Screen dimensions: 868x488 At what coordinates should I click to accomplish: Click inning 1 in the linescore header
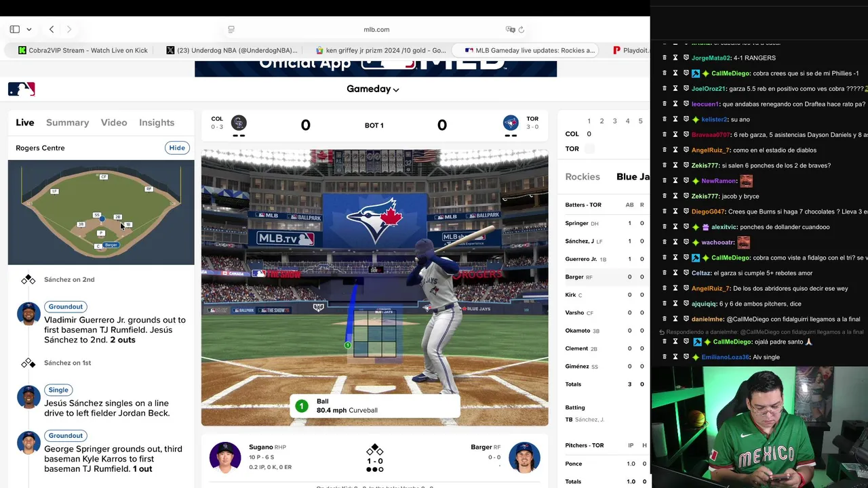pyautogui.click(x=589, y=121)
